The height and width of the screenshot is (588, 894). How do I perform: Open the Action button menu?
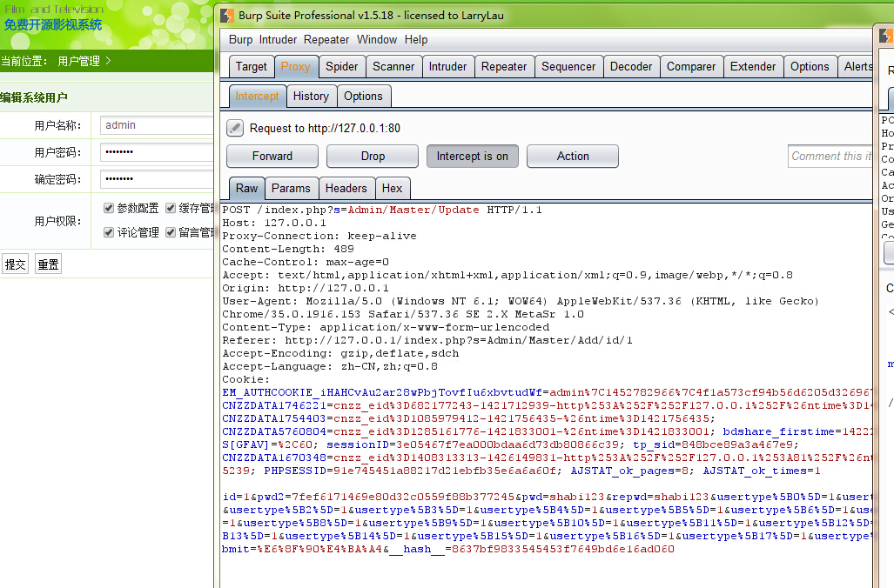(x=573, y=156)
